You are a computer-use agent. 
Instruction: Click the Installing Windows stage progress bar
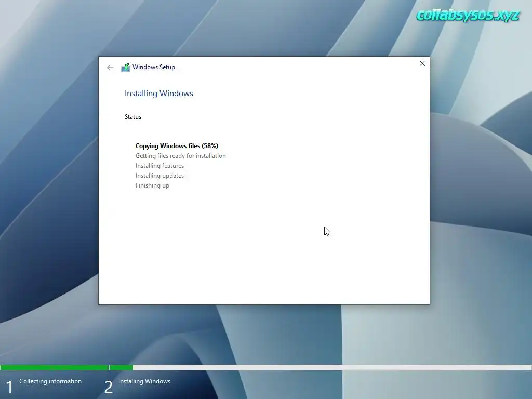coord(320,367)
